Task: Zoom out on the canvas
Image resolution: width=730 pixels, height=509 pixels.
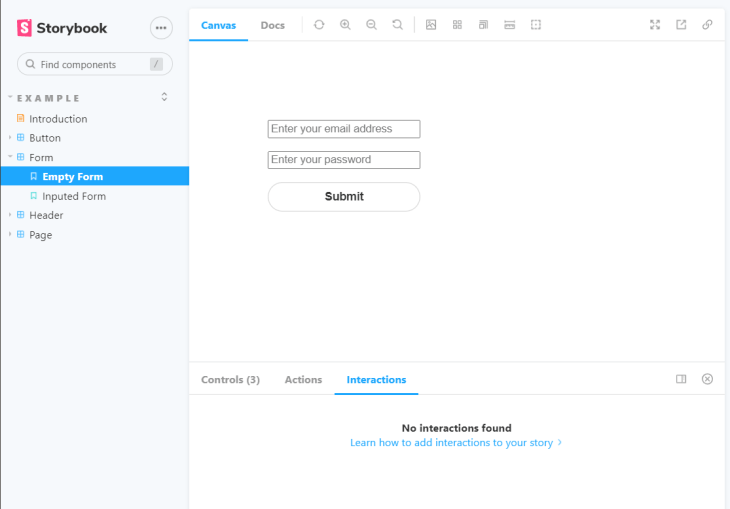Action: [371, 25]
